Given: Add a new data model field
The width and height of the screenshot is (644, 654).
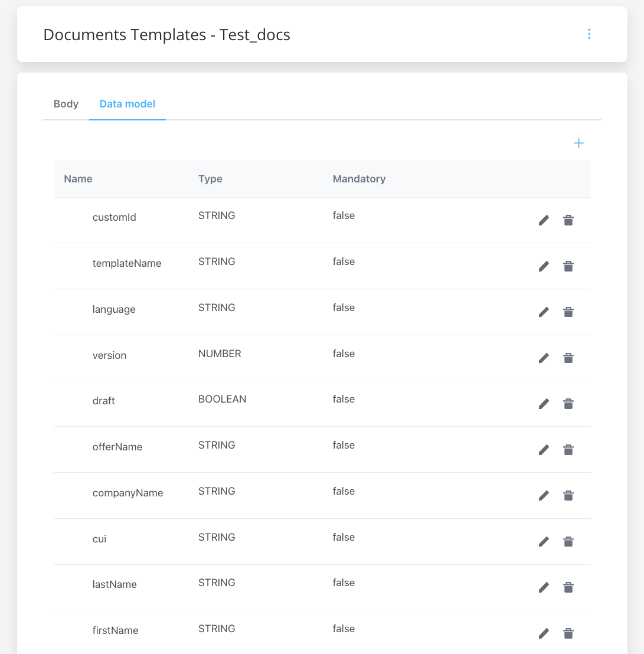Looking at the screenshot, I should coord(578,143).
